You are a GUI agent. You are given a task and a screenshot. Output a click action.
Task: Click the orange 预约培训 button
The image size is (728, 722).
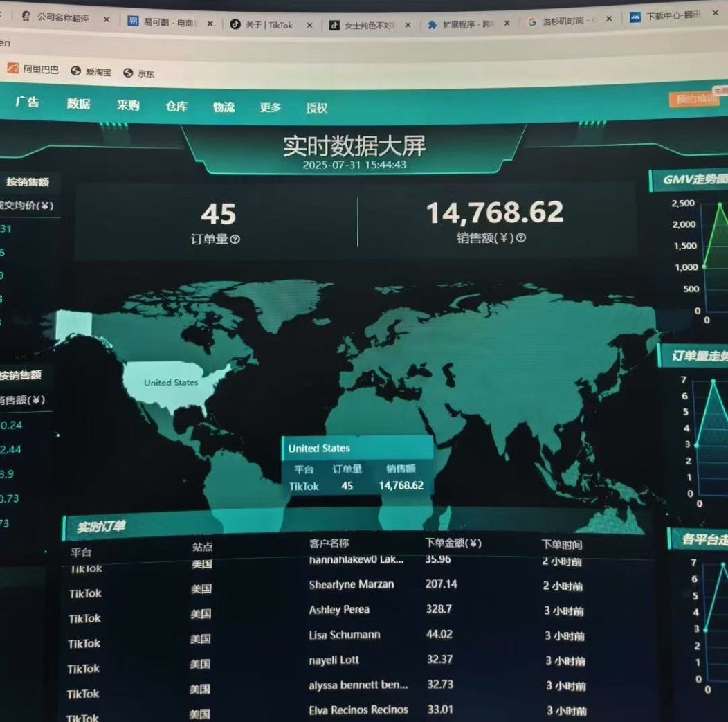coord(693,99)
